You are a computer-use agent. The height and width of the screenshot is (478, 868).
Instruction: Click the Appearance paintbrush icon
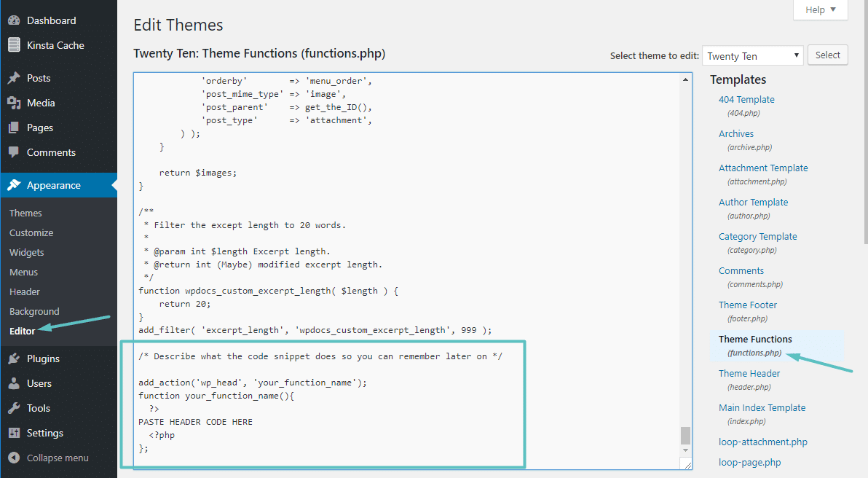tap(16, 185)
